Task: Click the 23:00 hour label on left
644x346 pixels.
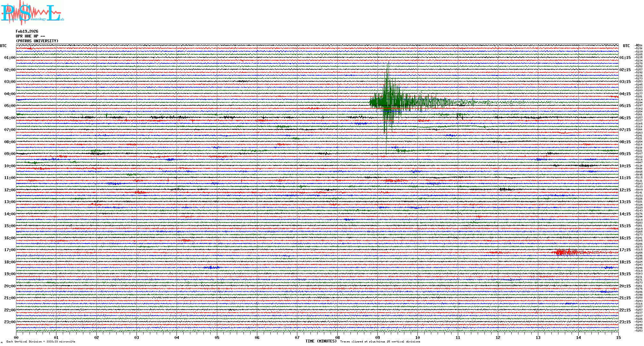Action: (x=10, y=322)
